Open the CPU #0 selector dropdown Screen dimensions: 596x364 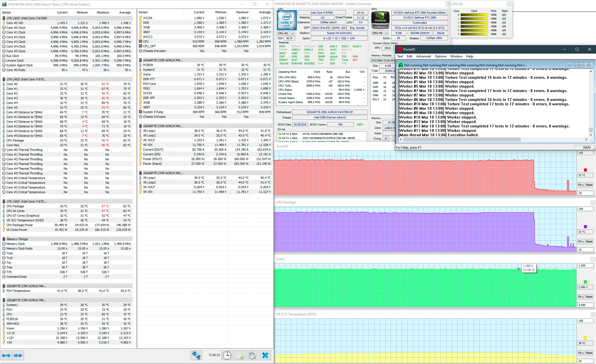pyautogui.click(x=286, y=33)
